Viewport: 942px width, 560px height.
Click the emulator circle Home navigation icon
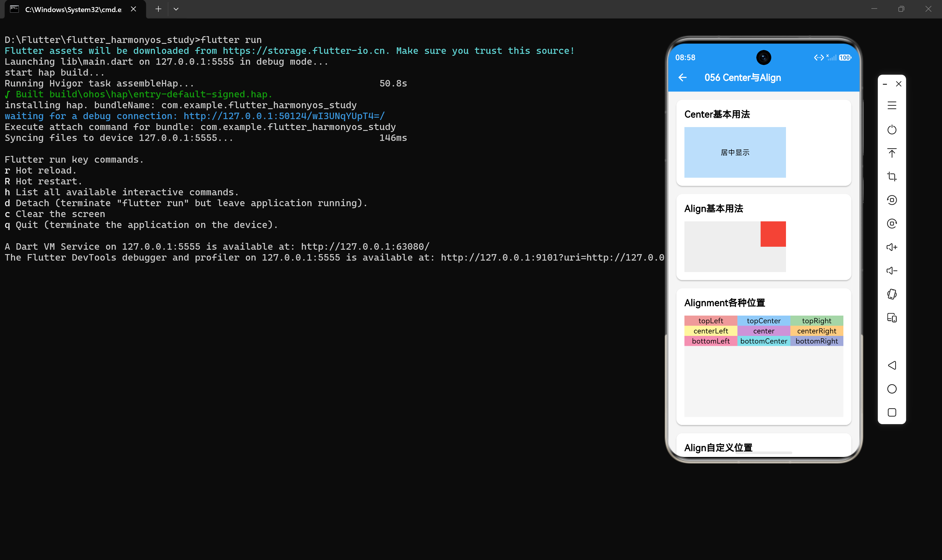click(892, 389)
